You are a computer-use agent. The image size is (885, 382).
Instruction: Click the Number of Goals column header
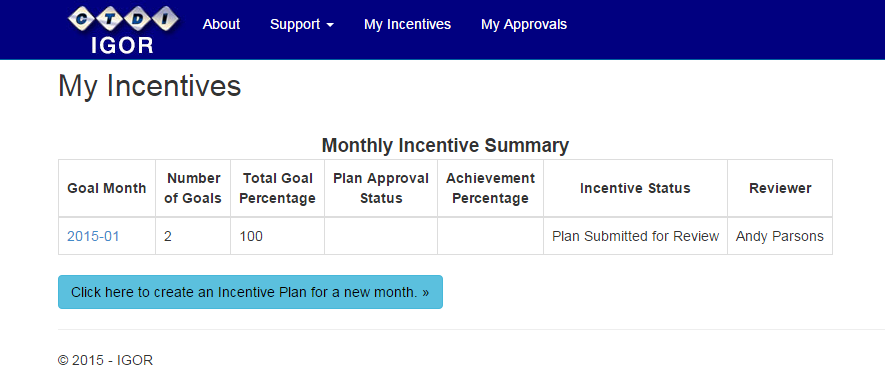pyautogui.click(x=193, y=188)
